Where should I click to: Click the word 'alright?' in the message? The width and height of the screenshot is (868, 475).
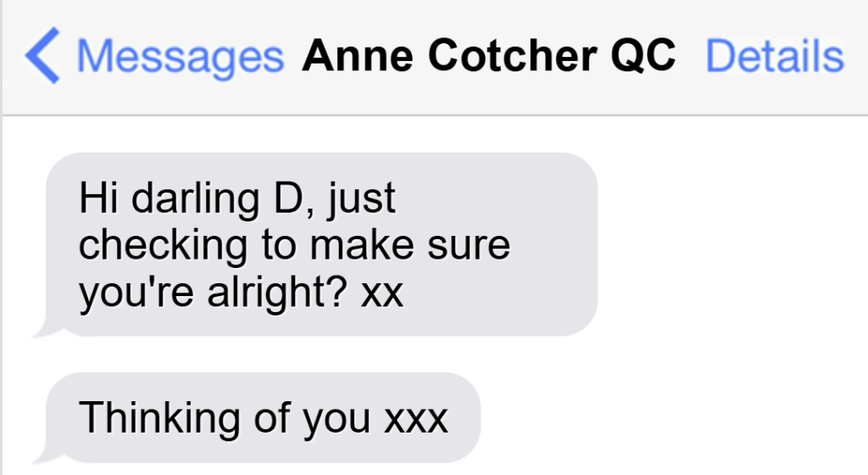click(277, 293)
